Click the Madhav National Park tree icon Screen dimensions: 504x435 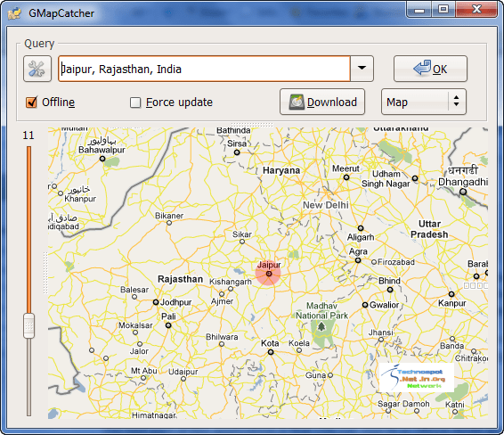click(x=321, y=327)
